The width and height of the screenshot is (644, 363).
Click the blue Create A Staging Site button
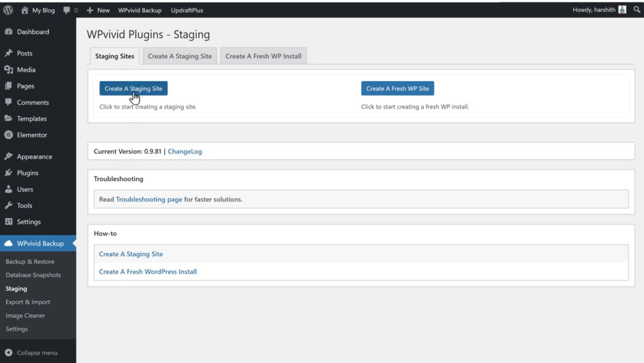tap(133, 88)
